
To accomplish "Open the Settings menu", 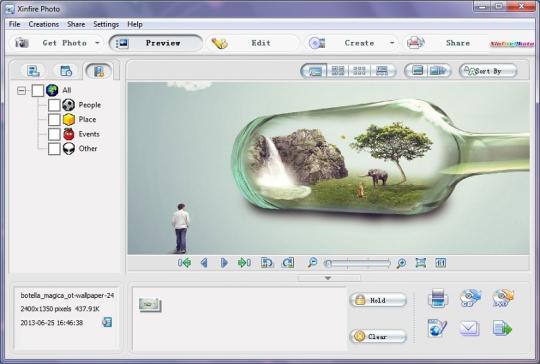I will click(x=106, y=24).
